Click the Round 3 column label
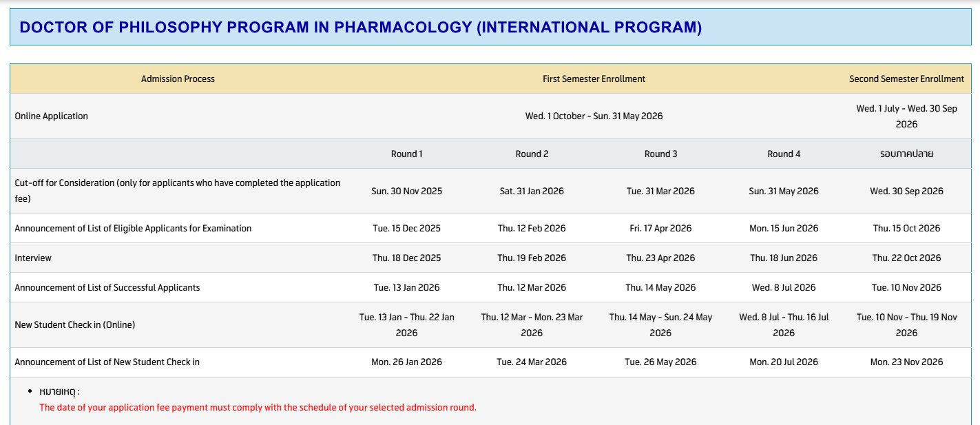 tap(660, 154)
